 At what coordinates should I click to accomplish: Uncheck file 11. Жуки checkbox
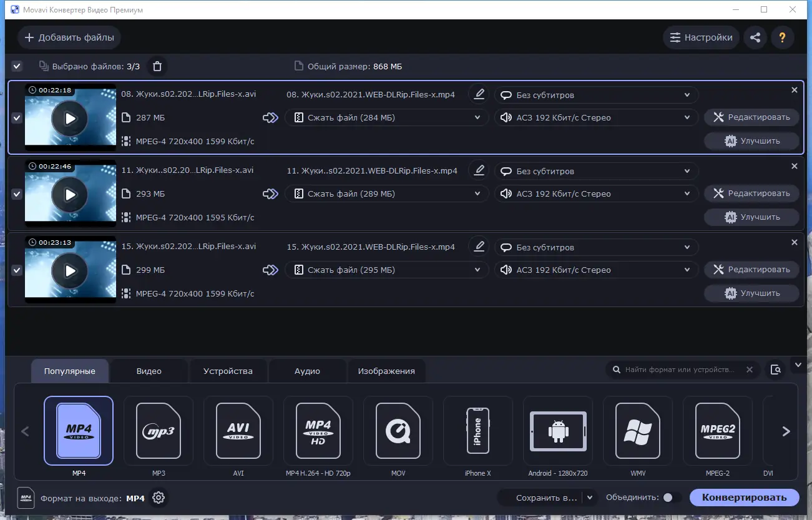click(17, 194)
